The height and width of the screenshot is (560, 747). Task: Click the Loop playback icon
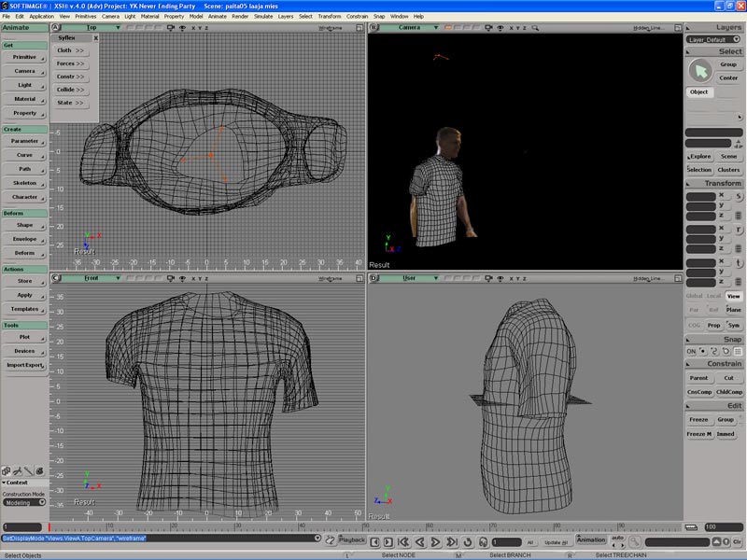(x=468, y=542)
